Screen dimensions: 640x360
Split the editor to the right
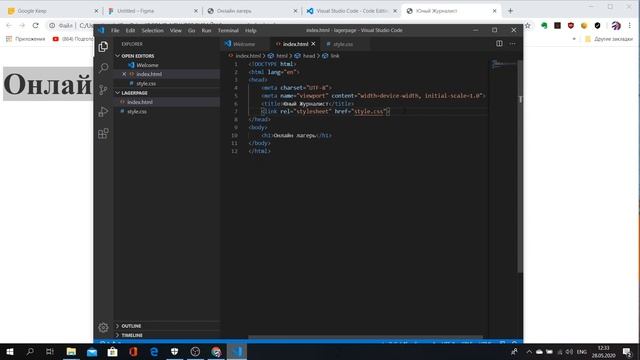(x=499, y=44)
